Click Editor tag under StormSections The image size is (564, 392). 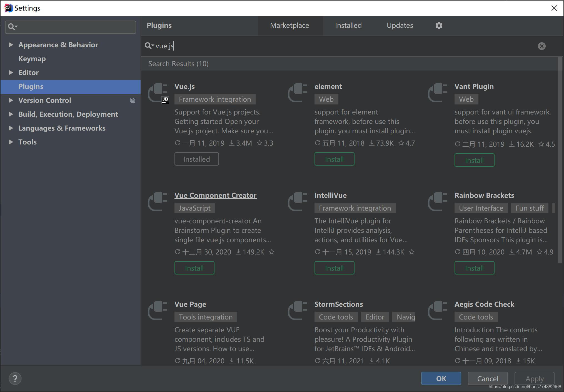tap(375, 317)
